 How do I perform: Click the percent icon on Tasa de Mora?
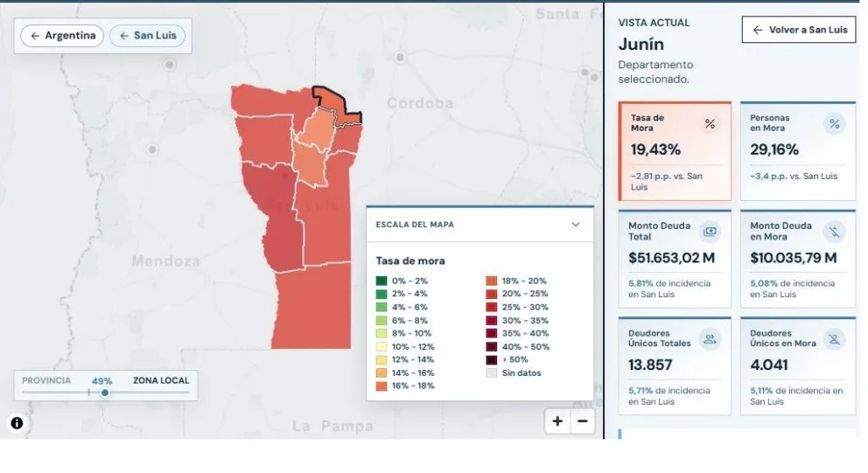click(710, 124)
